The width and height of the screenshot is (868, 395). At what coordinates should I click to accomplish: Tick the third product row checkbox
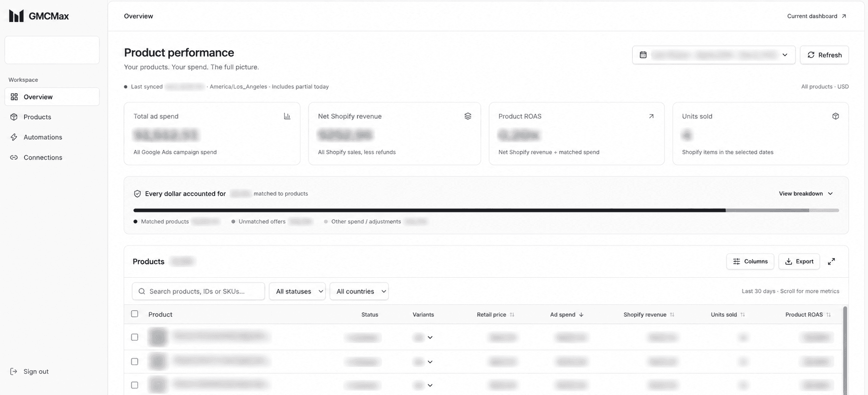click(135, 385)
